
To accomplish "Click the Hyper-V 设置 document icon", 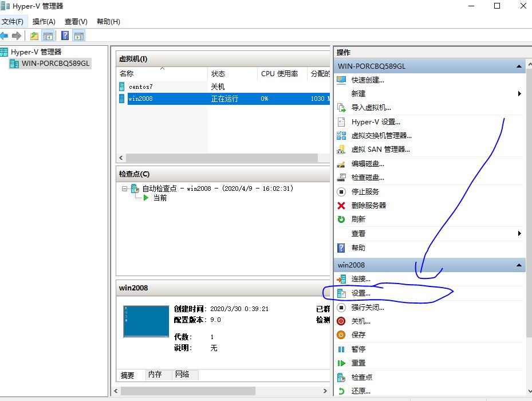I will point(341,122).
